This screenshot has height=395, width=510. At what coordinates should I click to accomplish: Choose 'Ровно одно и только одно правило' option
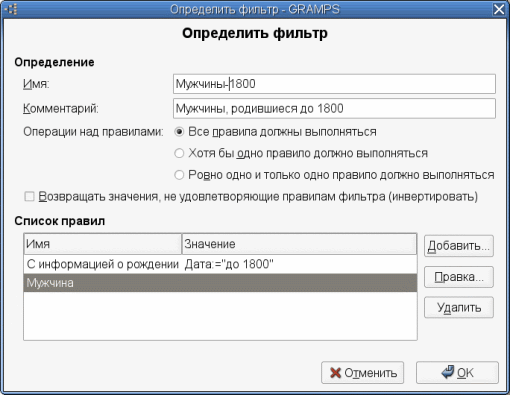click(x=179, y=175)
